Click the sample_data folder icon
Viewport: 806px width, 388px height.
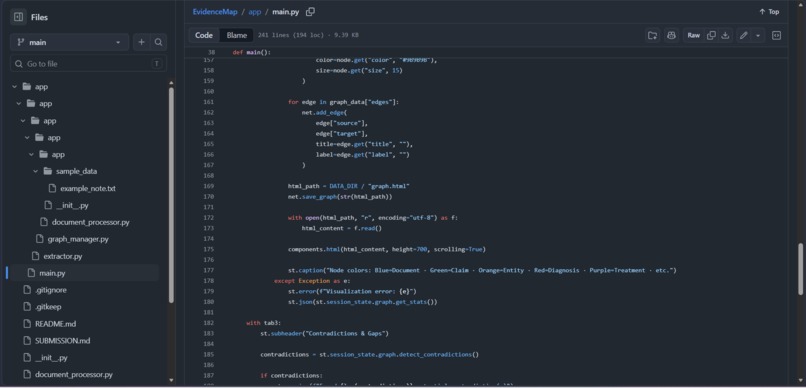(x=48, y=171)
